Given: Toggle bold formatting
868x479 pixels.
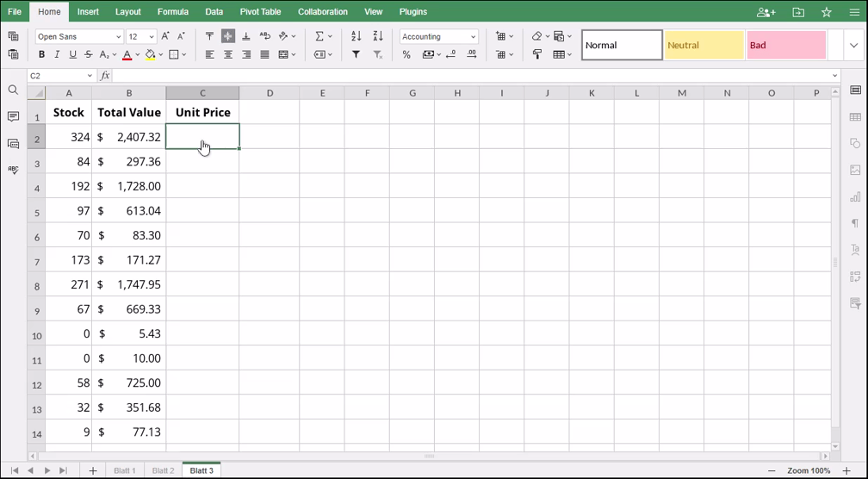Looking at the screenshot, I should [x=41, y=54].
